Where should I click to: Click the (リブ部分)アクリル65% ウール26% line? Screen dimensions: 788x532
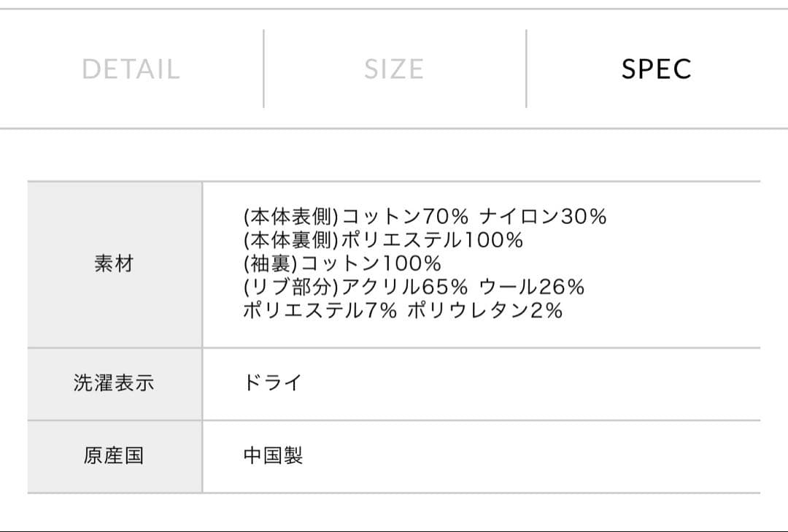412,289
